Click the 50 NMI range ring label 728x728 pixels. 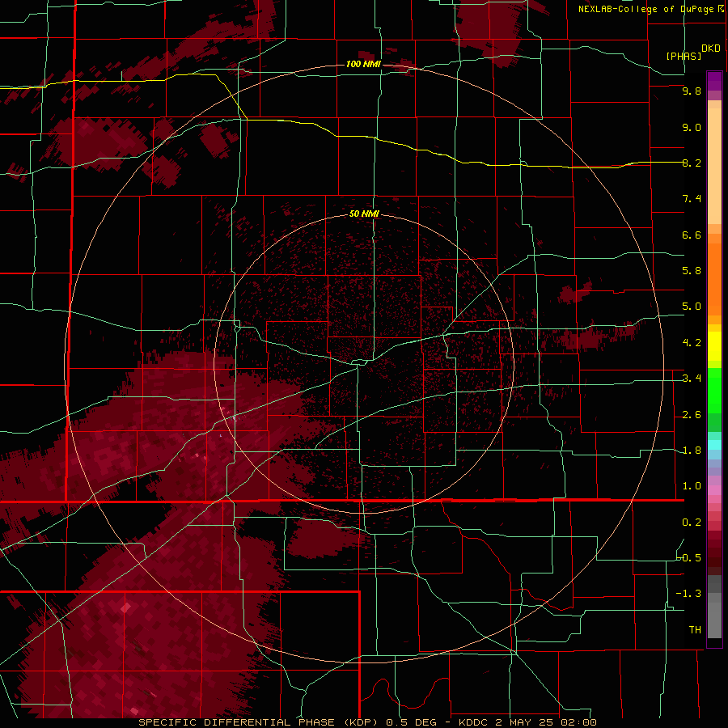364,214
